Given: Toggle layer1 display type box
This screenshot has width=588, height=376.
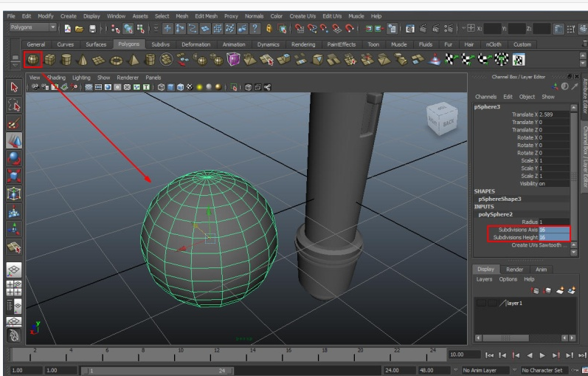Looking at the screenshot, I should tap(492, 303).
